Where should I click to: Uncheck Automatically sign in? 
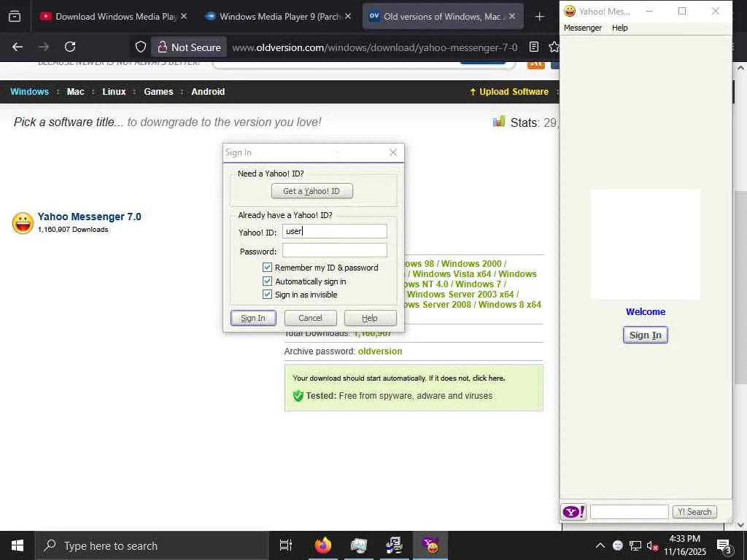(x=267, y=281)
